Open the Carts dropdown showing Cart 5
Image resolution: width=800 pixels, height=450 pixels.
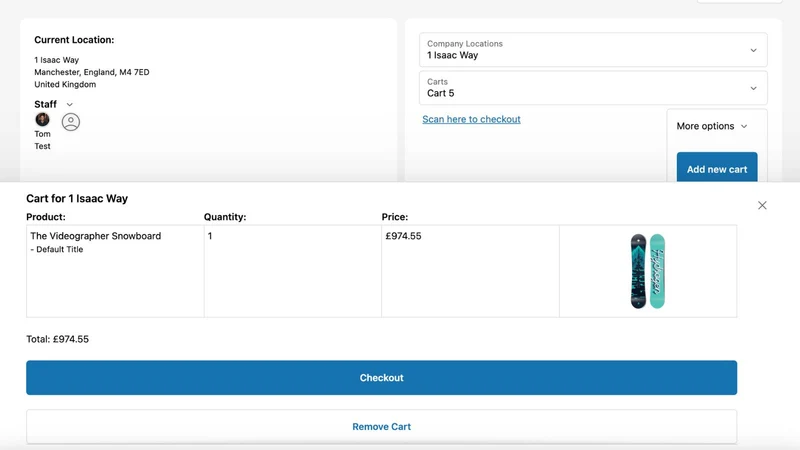[593, 88]
